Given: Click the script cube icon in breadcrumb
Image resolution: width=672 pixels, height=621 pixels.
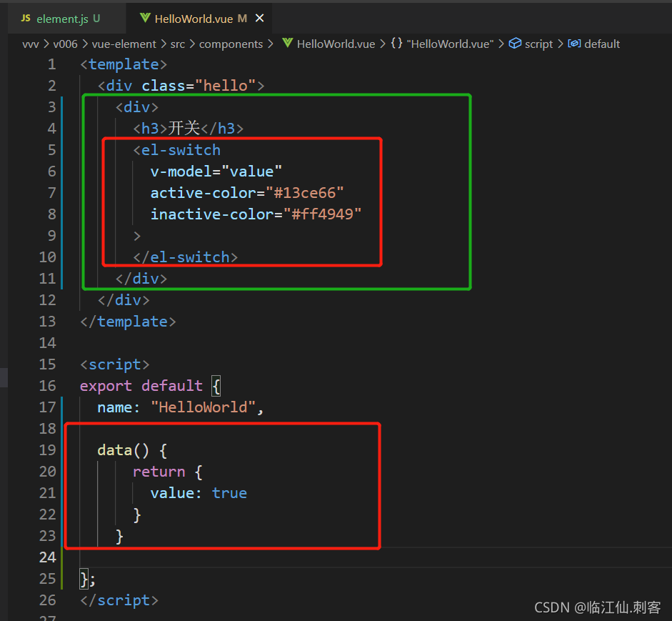Looking at the screenshot, I should 515,44.
